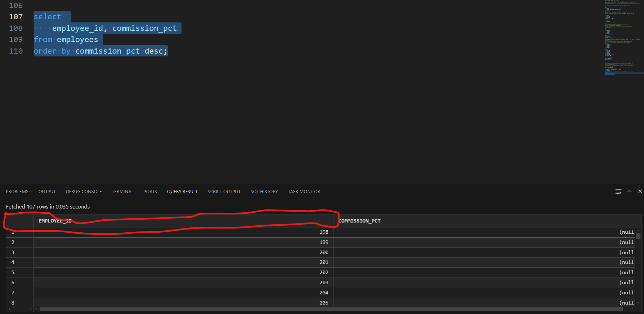Close the bottom panel with the X

click(640, 191)
